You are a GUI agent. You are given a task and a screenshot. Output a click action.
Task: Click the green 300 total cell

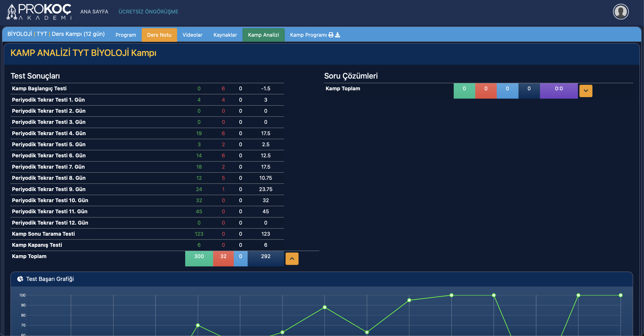[199, 258]
